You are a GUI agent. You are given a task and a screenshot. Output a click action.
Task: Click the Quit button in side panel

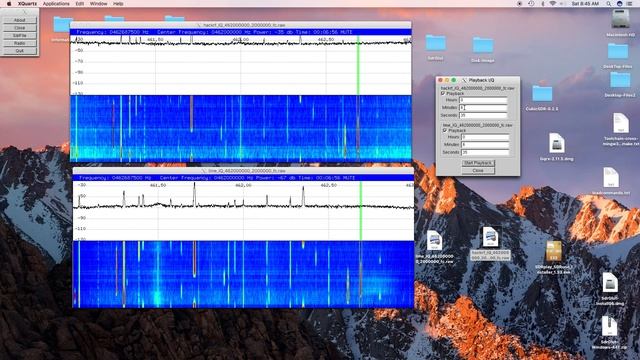20,51
